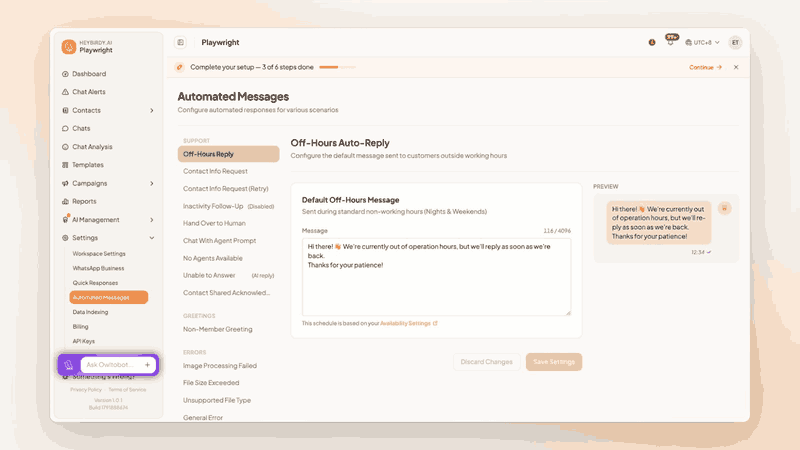Click the setup rocket icon in the banner
Image resolution: width=800 pixels, height=450 pixels.
pyautogui.click(x=180, y=67)
